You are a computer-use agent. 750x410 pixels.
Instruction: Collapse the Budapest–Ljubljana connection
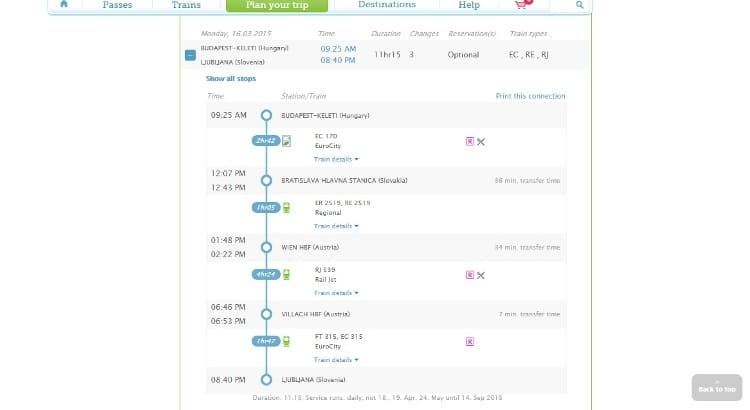click(x=190, y=55)
